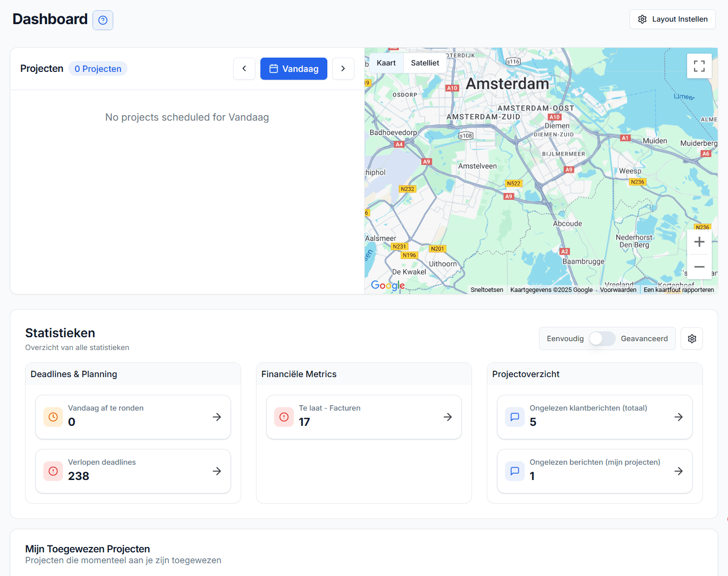Open details arrow for Verlopen deadlines

pyautogui.click(x=217, y=471)
